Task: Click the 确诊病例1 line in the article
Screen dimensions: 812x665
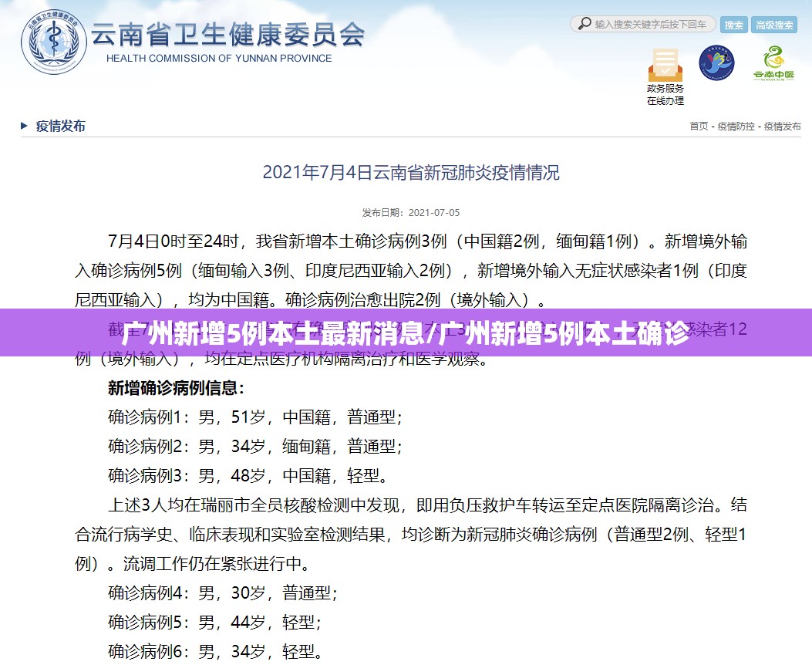Action: [254, 417]
